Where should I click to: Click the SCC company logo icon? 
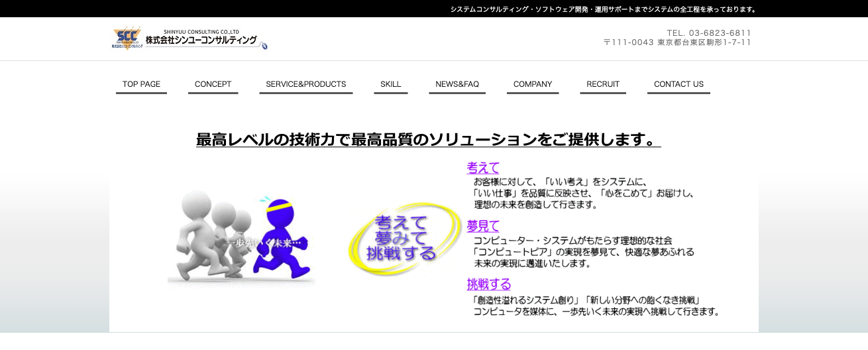pyautogui.click(x=127, y=38)
